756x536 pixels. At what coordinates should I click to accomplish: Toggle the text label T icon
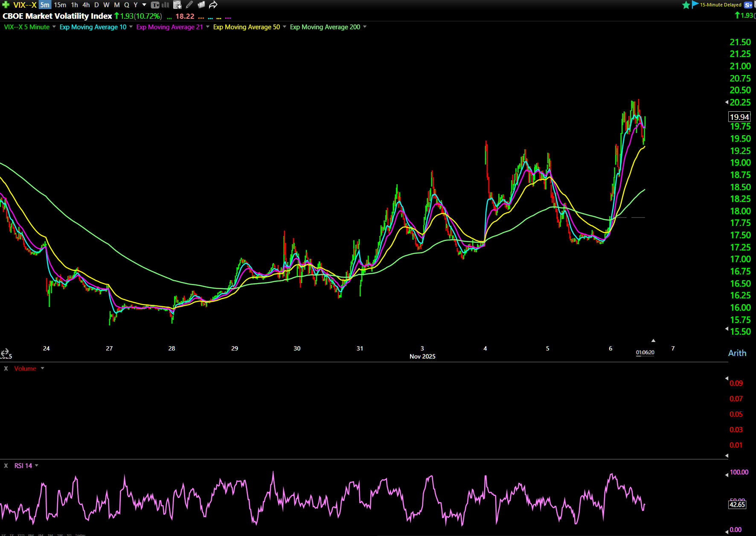(155, 5)
